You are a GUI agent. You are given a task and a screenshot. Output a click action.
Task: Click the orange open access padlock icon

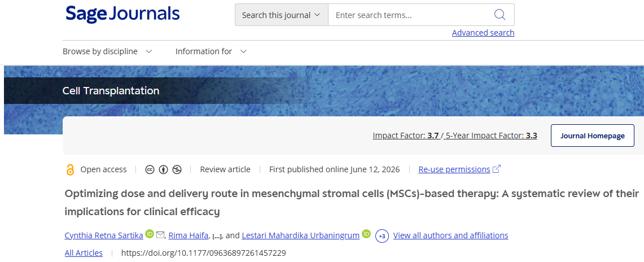click(70, 169)
